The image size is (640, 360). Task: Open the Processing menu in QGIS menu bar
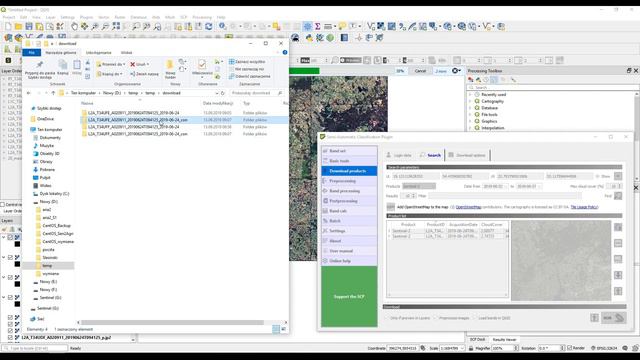pyautogui.click(x=202, y=18)
